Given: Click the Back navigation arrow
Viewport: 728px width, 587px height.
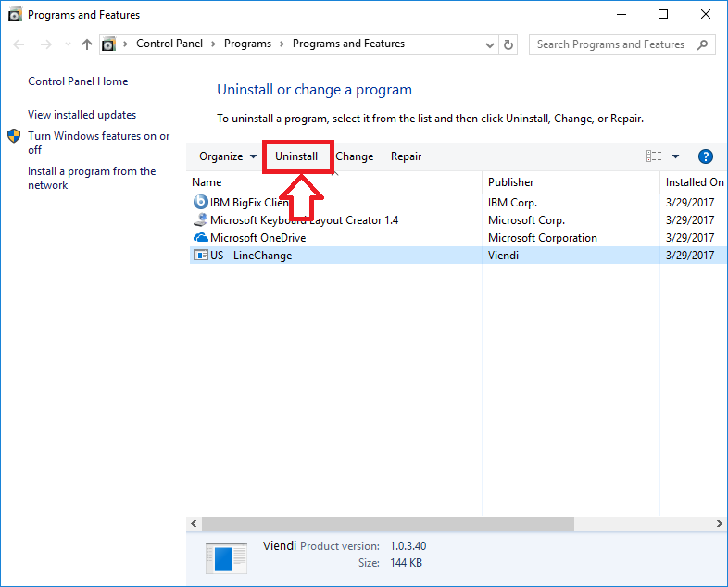Looking at the screenshot, I should click(x=19, y=44).
